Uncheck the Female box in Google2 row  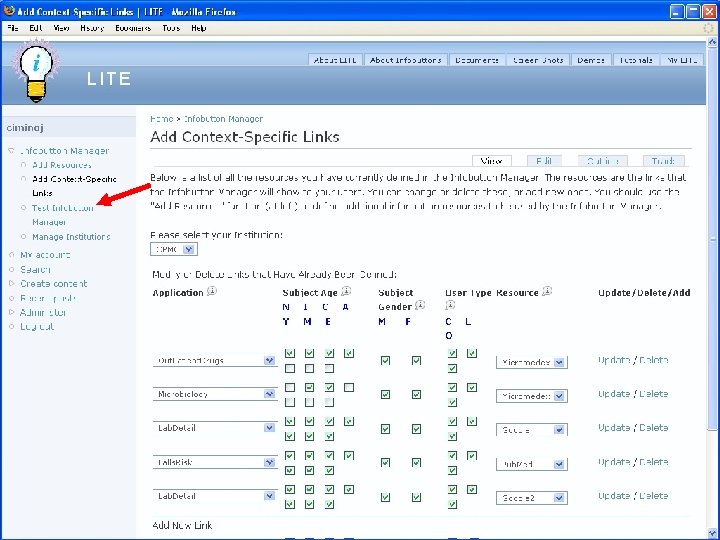(x=416, y=497)
